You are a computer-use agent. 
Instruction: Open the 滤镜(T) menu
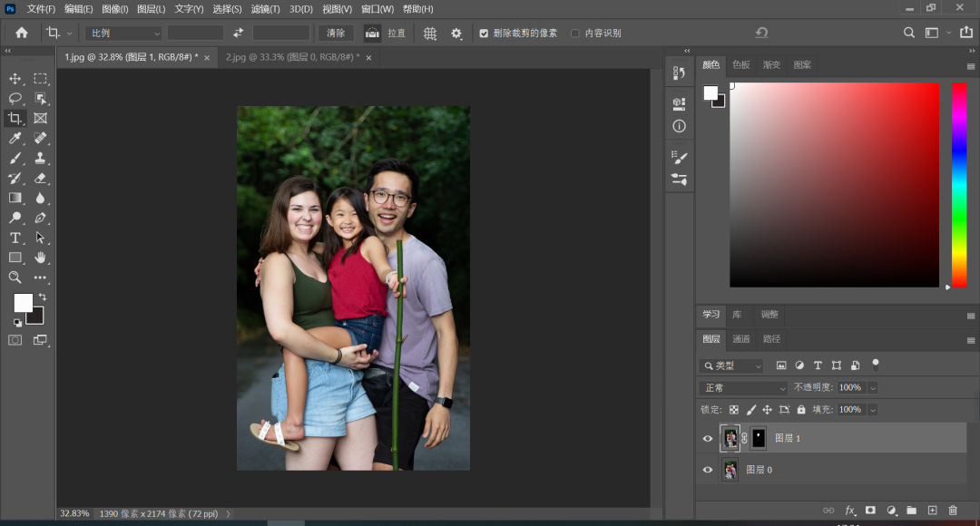pyautogui.click(x=266, y=9)
